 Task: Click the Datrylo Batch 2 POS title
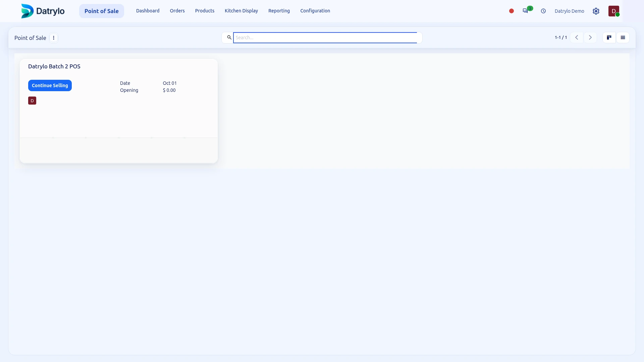[x=54, y=66]
